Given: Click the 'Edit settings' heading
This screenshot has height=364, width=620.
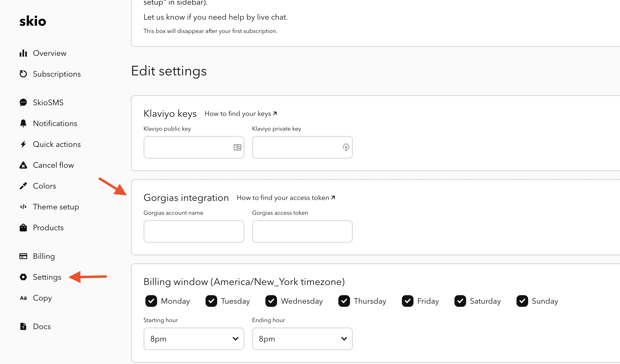Looking at the screenshot, I should pyautogui.click(x=169, y=71).
